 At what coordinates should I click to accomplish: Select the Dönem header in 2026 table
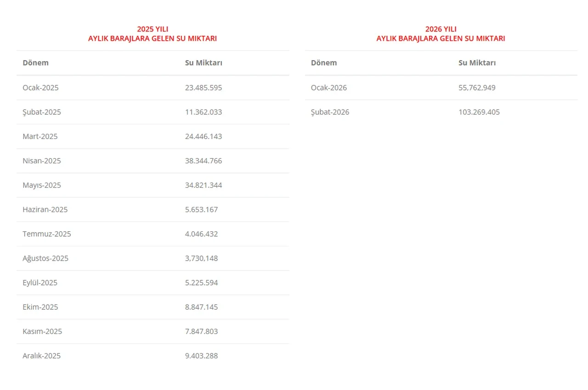[324, 63]
